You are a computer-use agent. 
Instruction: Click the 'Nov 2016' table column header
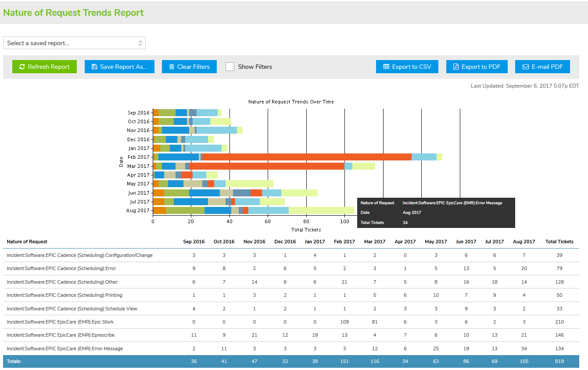tap(255, 242)
